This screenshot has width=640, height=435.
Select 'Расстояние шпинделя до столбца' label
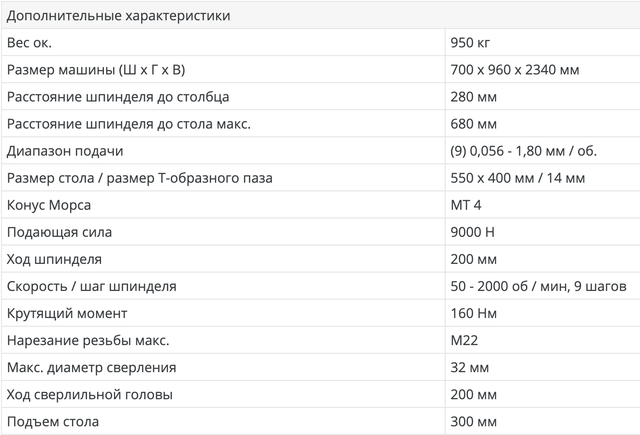pos(118,97)
